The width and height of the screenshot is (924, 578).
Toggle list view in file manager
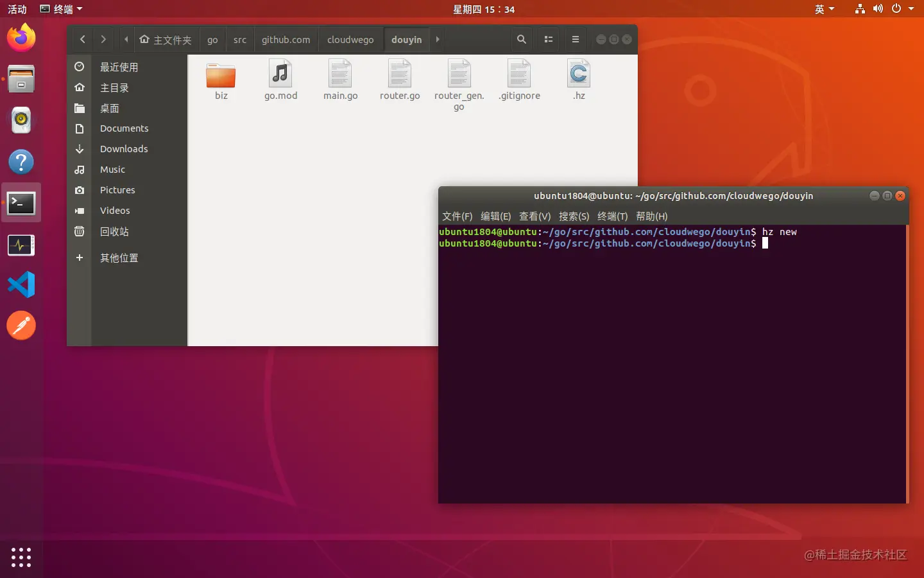[x=549, y=39]
